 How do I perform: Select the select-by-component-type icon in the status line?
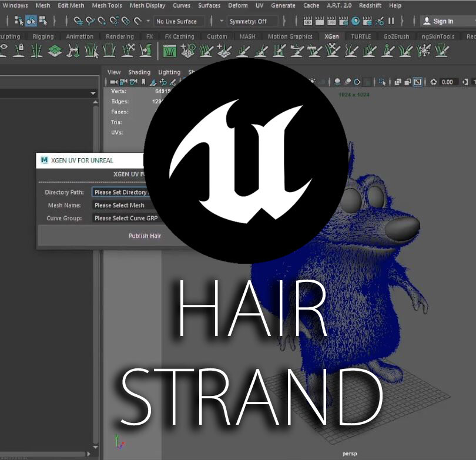pyautogui.click(x=43, y=22)
